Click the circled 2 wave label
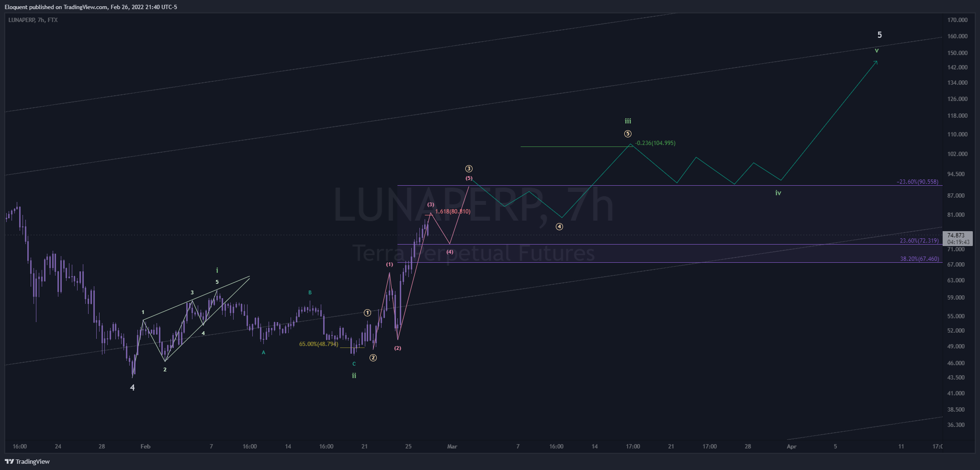980x470 pixels. pos(373,358)
